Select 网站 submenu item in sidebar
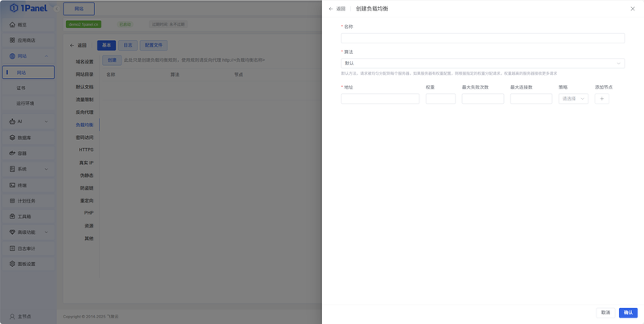Viewport: 644px width, 324px height. click(x=28, y=72)
